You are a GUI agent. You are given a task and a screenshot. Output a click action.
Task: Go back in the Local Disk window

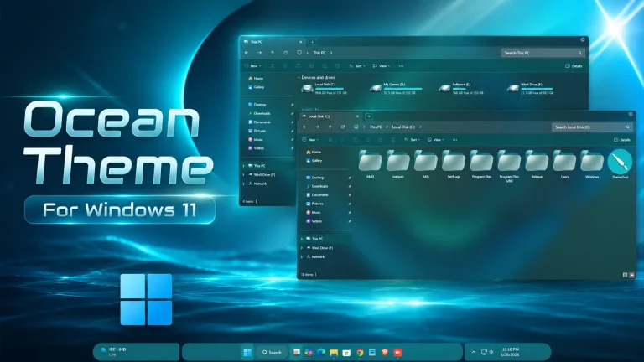click(x=304, y=127)
